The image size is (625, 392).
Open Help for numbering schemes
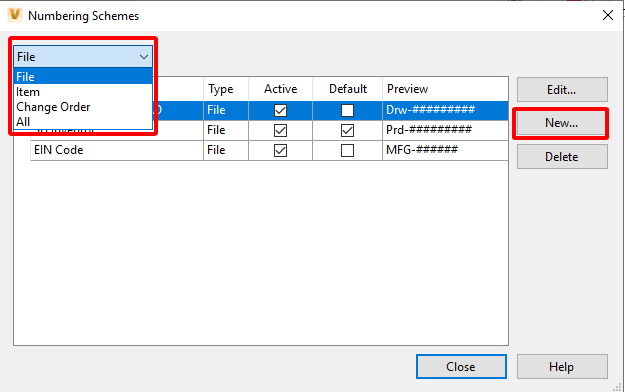click(x=562, y=366)
